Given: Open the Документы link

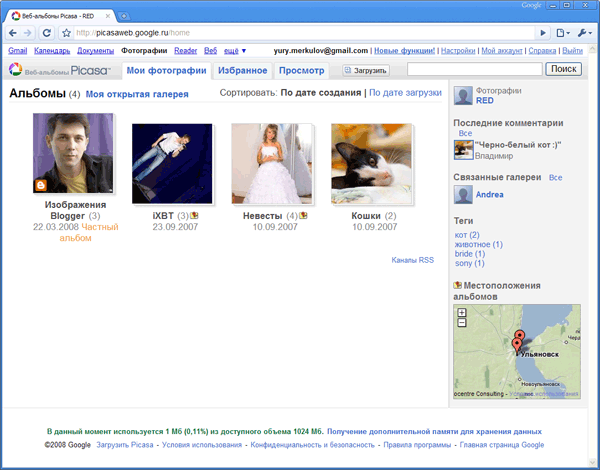Looking at the screenshot, I should click(96, 51).
